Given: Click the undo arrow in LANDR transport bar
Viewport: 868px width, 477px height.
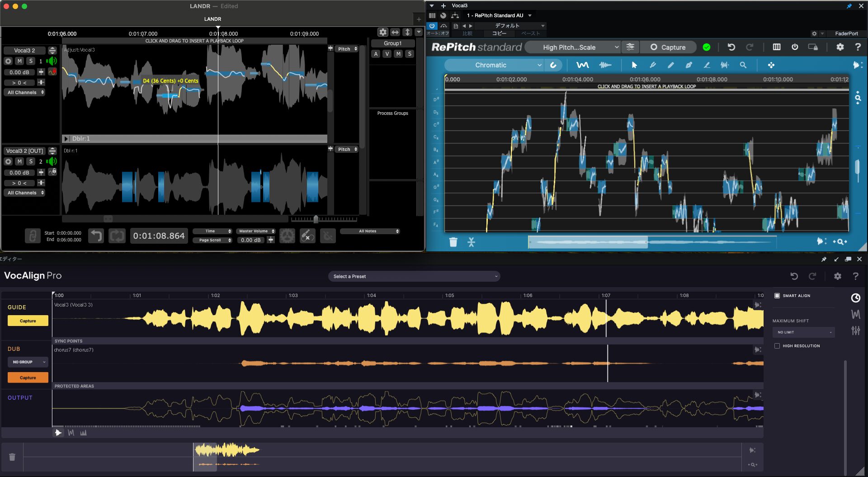Looking at the screenshot, I should (96, 236).
